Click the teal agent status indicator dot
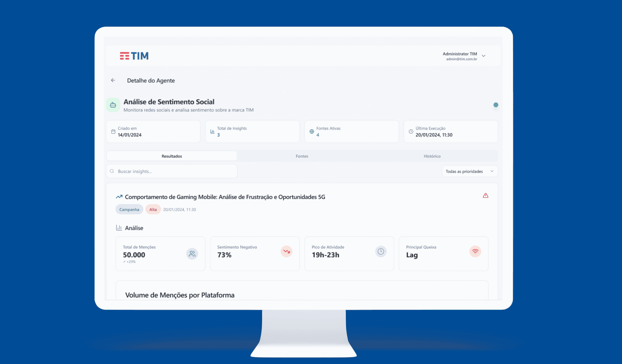Image resolution: width=622 pixels, height=364 pixels. pos(496,105)
